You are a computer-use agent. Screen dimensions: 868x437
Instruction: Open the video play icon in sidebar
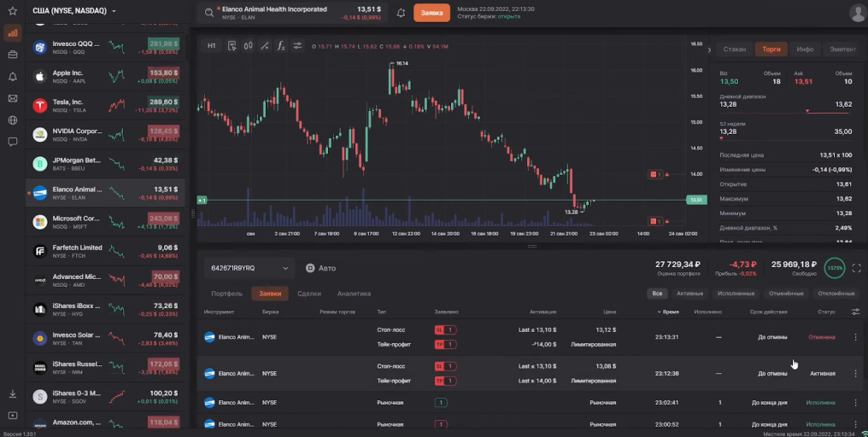point(13,416)
